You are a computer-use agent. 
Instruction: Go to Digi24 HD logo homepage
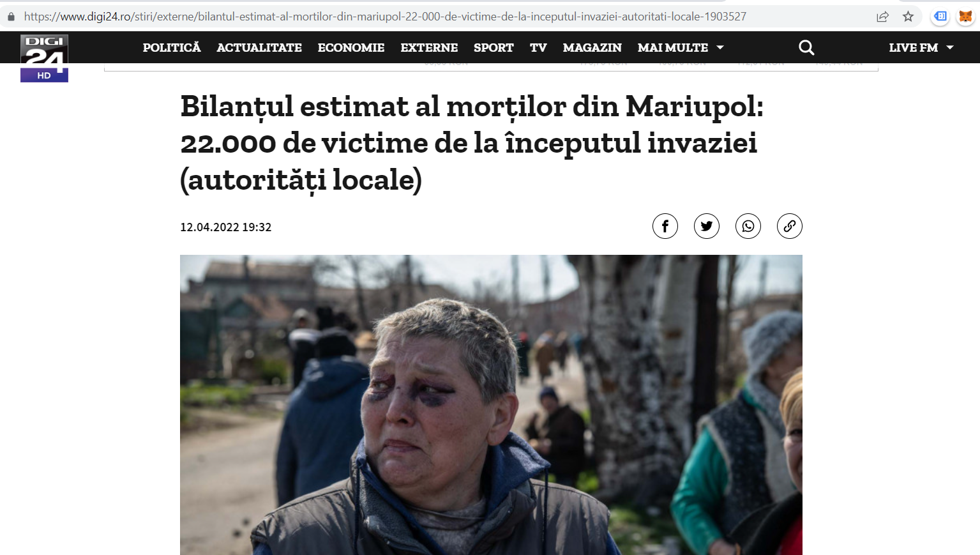(44, 58)
